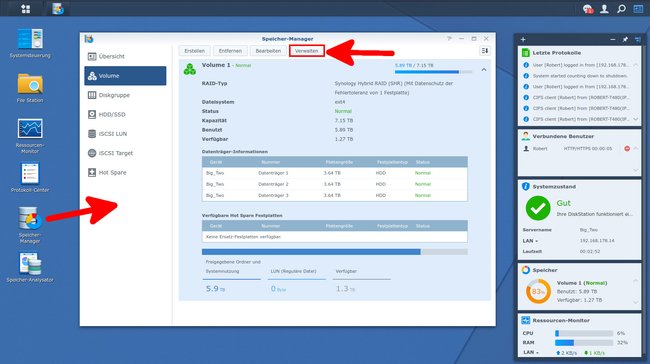Open the Hot Spare section
The width and height of the screenshot is (650, 364).
pyautogui.click(x=125, y=172)
